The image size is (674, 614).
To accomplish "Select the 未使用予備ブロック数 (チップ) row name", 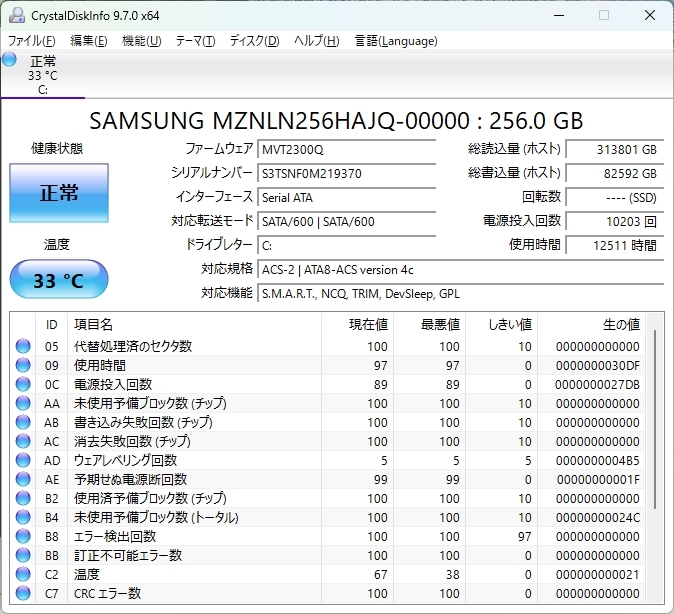I will click(x=150, y=403).
